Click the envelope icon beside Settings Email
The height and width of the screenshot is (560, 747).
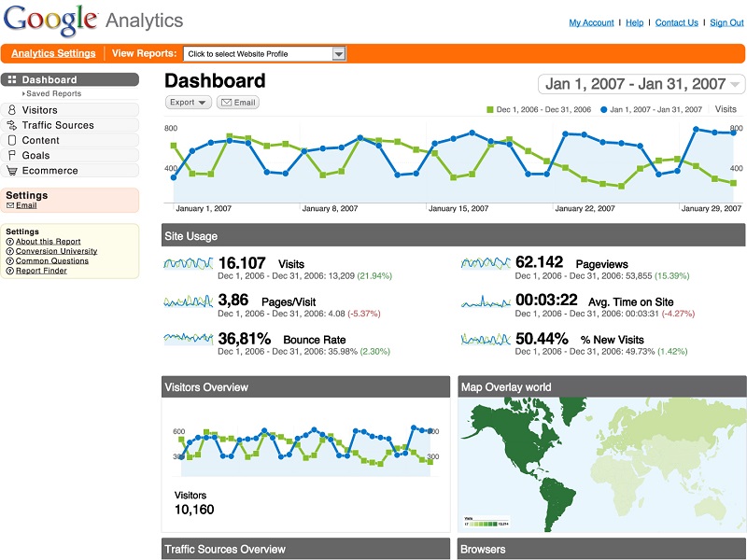(x=10, y=205)
